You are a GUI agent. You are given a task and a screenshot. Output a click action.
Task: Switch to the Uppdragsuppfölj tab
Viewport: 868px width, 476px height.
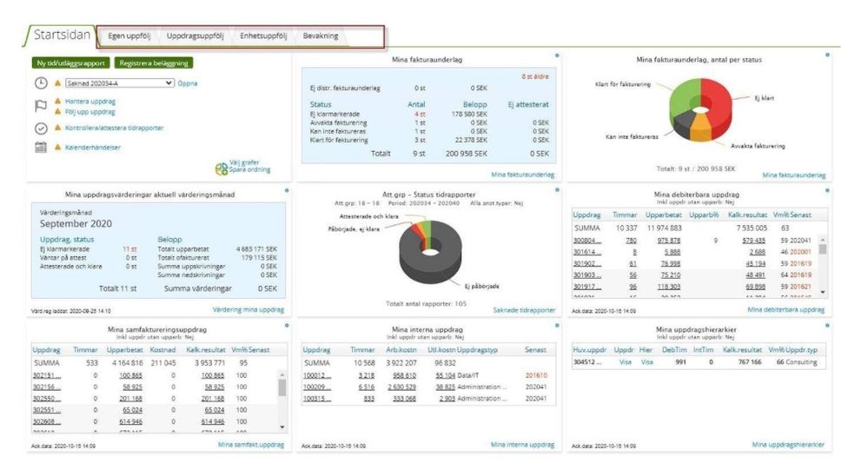[x=195, y=36]
